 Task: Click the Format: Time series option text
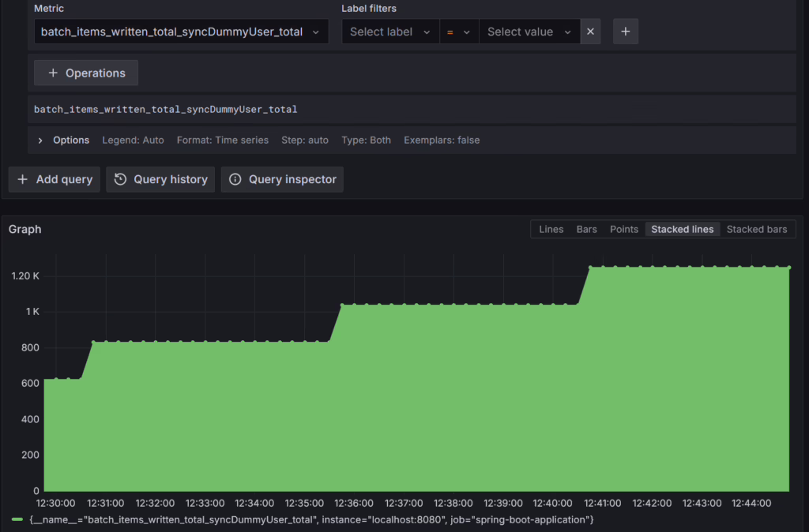coord(222,140)
